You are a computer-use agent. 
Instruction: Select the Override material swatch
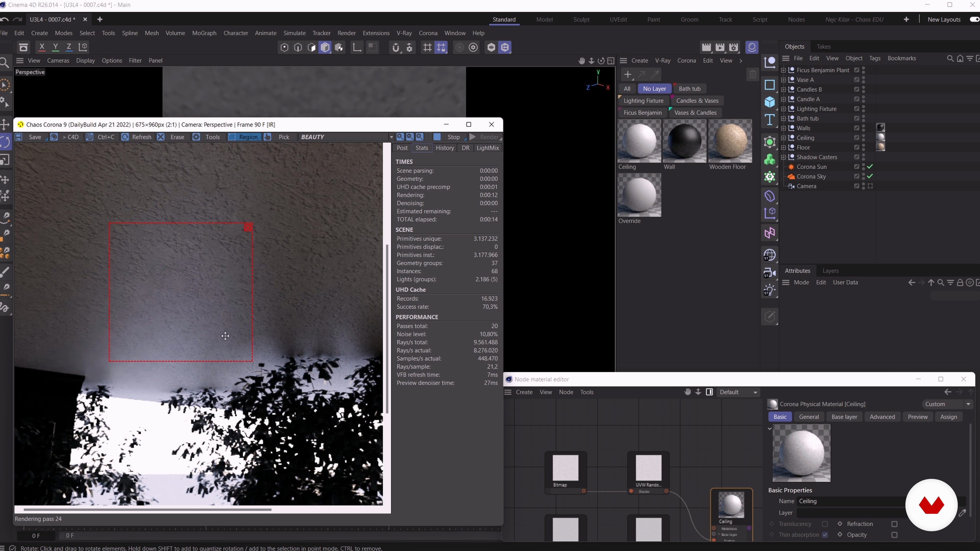(x=639, y=195)
